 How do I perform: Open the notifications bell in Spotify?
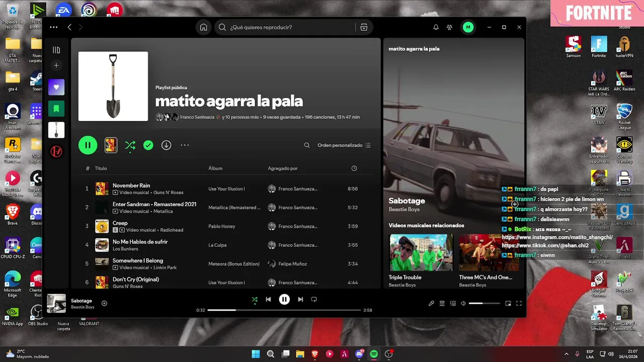coord(436,27)
